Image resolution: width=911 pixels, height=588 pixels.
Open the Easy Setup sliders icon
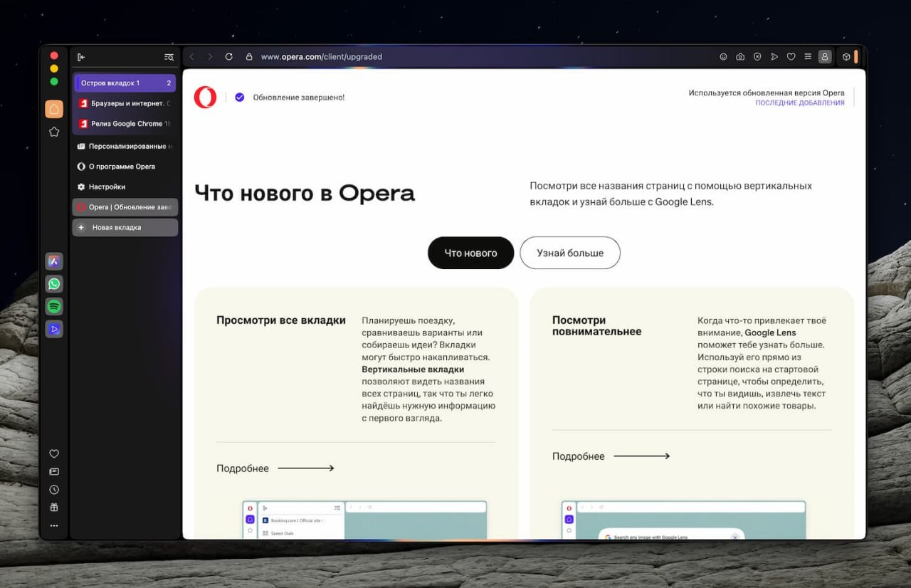(808, 57)
